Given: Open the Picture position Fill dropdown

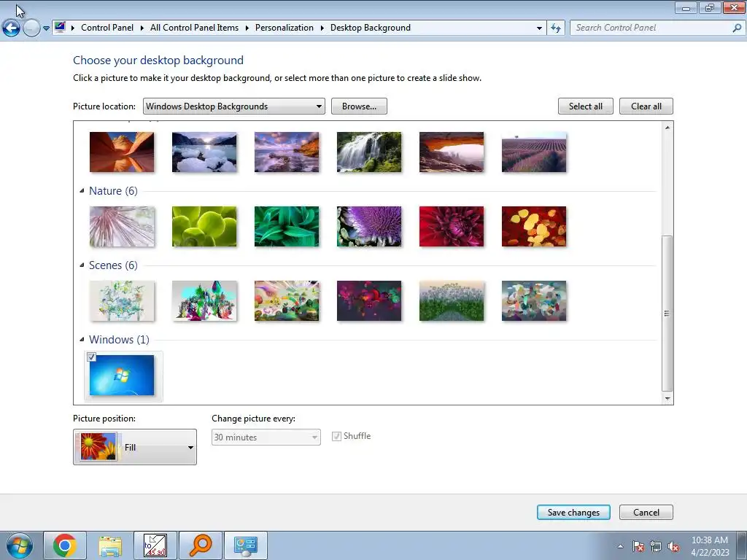Looking at the screenshot, I should click(135, 447).
